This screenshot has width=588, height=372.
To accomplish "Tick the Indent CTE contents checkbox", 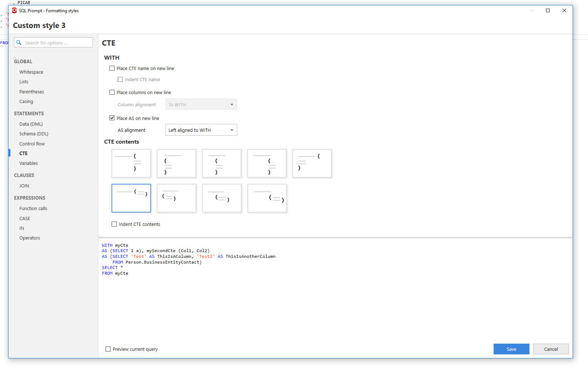I will click(114, 224).
